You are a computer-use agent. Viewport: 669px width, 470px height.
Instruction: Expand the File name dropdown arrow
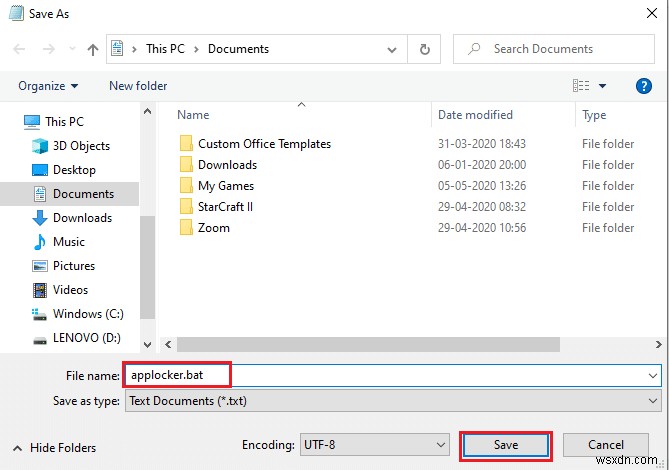(x=652, y=376)
